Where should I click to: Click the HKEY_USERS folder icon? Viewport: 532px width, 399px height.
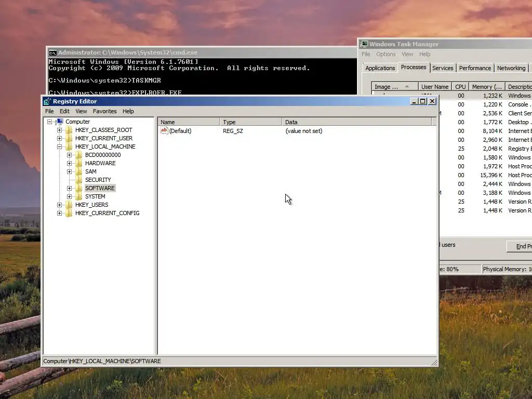point(69,205)
